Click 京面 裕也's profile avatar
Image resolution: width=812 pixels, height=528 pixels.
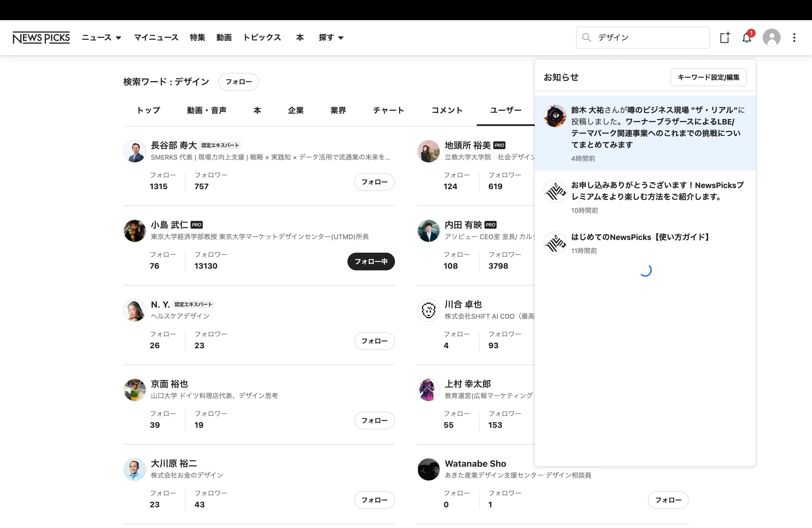click(x=135, y=390)
